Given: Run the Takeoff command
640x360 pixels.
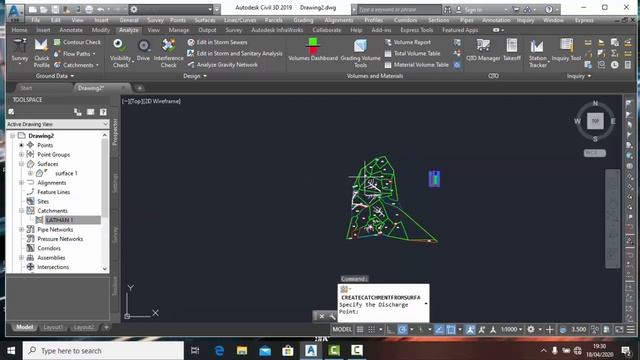Looking at the screenshot, I should pyautogui.click(x=511, y=50).
